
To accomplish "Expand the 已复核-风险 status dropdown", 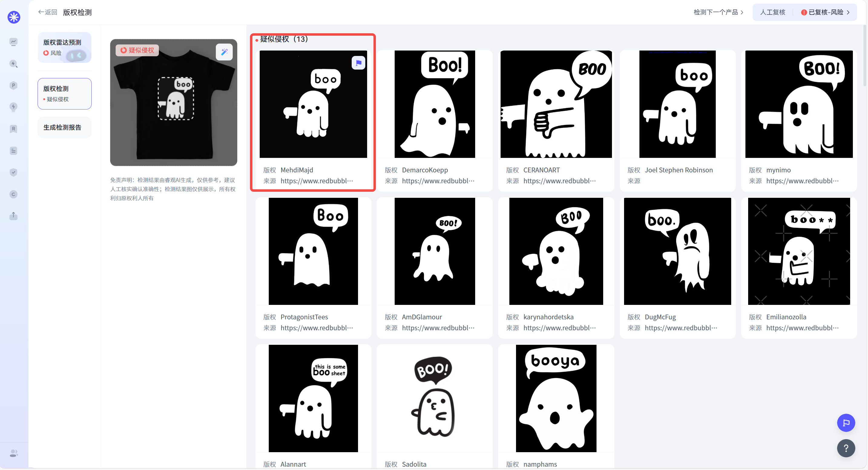I will (825, 12).
